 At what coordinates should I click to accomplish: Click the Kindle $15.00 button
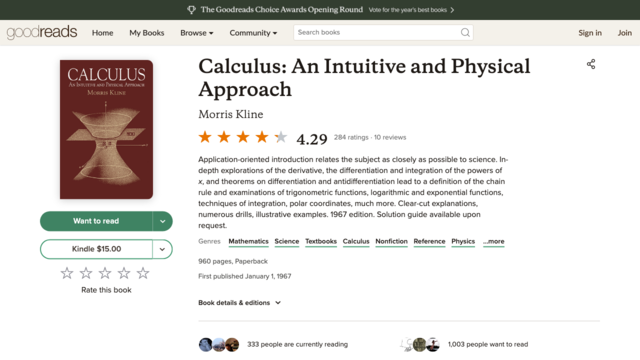96,249
